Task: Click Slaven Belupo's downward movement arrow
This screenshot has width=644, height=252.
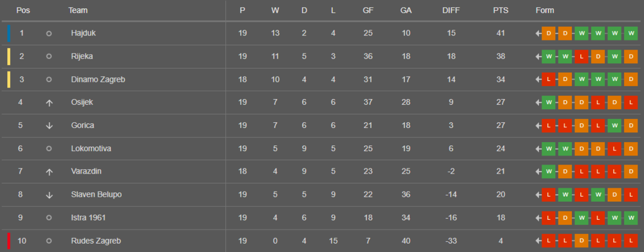Action: 49,195
